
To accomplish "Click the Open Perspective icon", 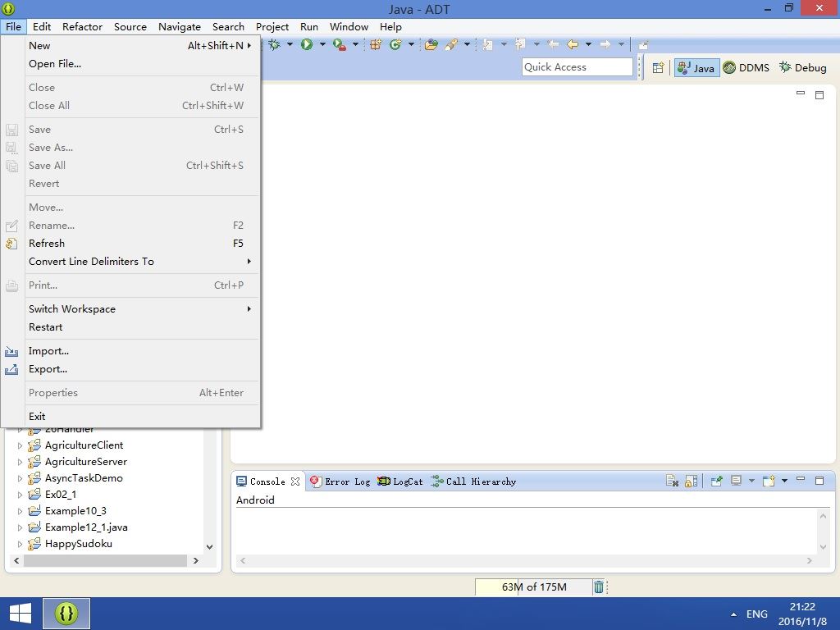I will click(x=658, y=67).
